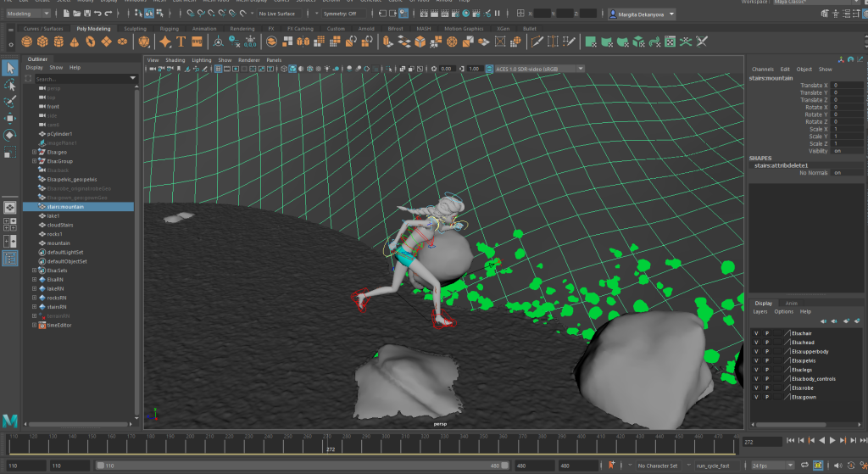868x474 pixels.
Task: Click the redo arrow icon
Action: click(x=108, y=14)
